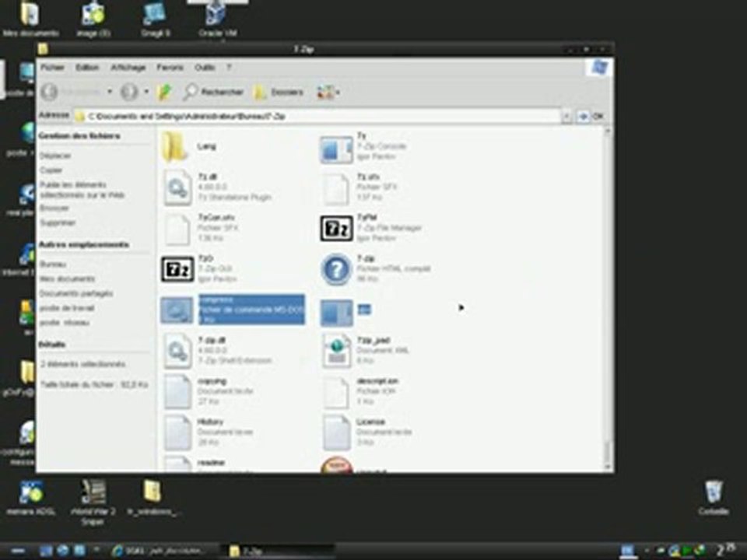Image resolution: width=747 pixels, height=560 pixels.
Task: Open the fr_windows folder on desktop
Action: coord(153,498)
